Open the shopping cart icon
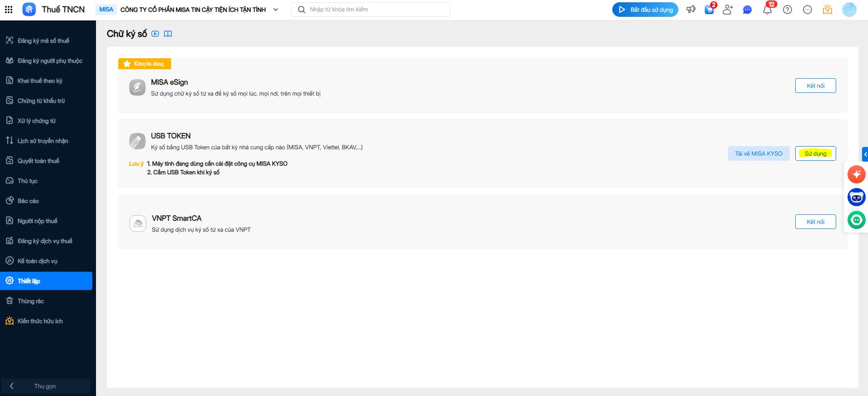 click(709, 10)
